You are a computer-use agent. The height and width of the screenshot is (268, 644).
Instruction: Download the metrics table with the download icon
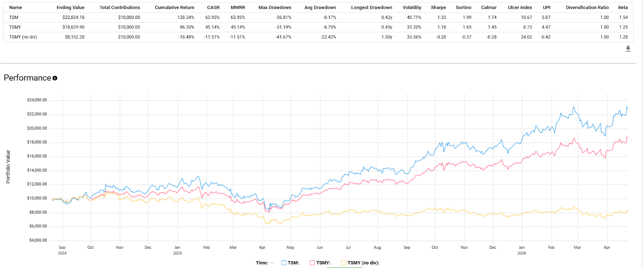point(628,49)
